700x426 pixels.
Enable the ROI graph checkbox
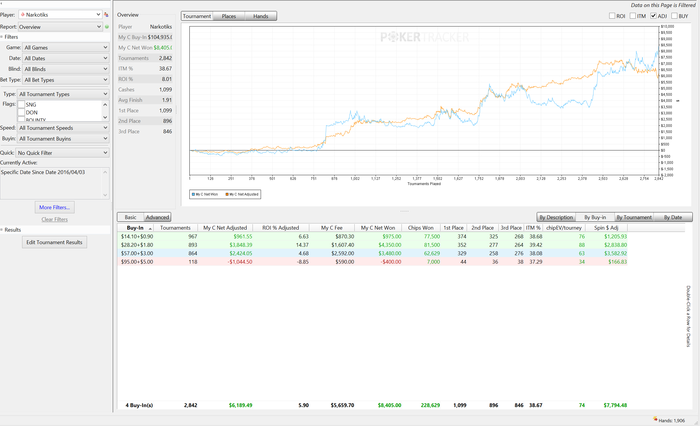coord(612,16)
